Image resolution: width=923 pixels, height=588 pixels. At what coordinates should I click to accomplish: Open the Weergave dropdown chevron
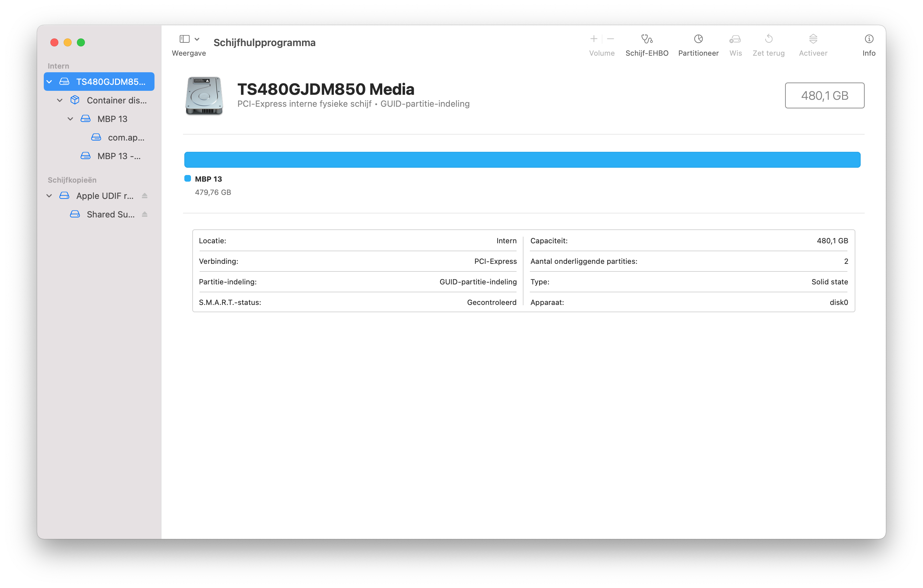pos(197,39)
